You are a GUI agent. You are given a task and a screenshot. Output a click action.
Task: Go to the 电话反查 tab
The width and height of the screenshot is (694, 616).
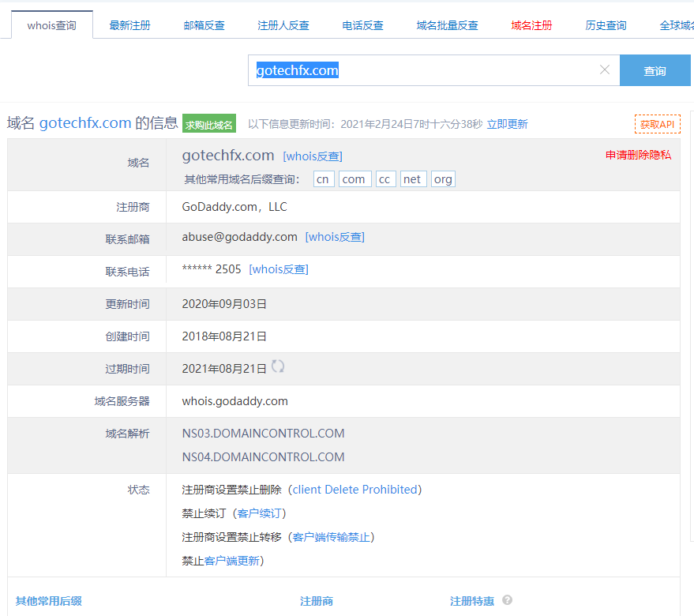coord(363,25)
